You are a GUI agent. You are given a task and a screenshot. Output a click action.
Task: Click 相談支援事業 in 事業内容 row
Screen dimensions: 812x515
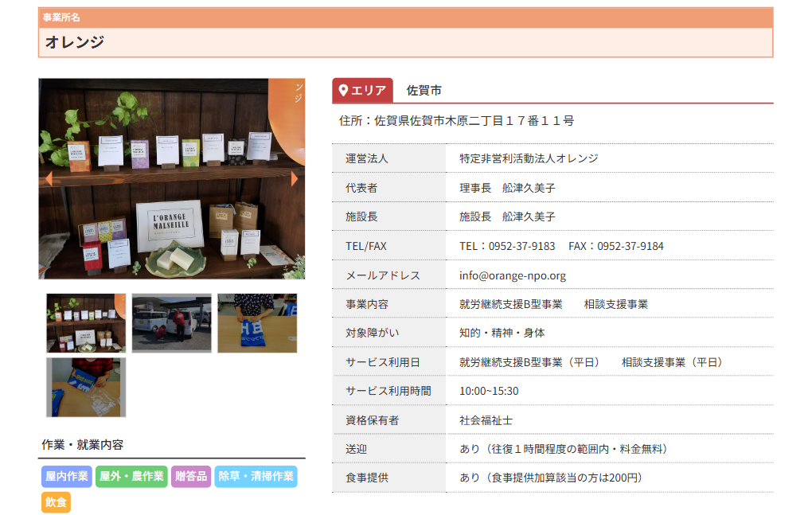(x=616, y=304)
